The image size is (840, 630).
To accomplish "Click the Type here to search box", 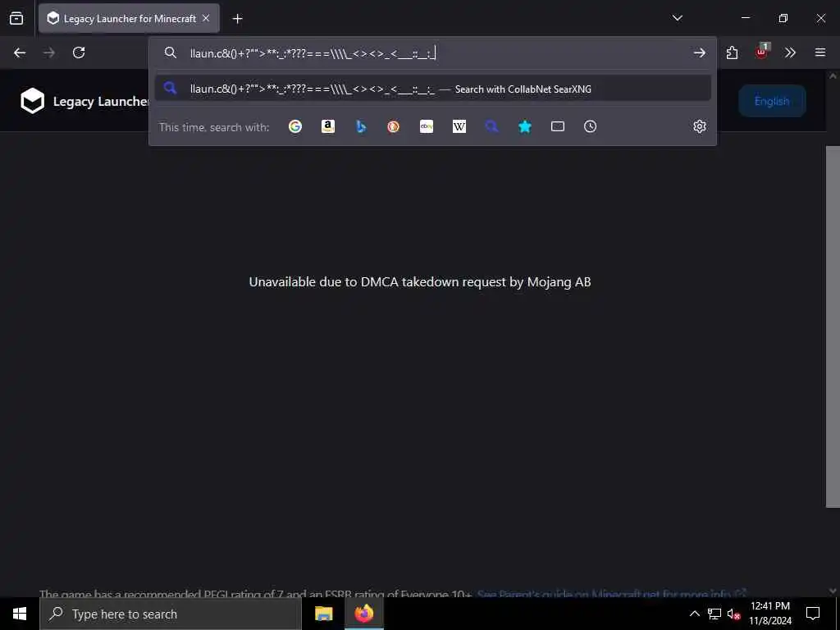I will tap(171, 614).
